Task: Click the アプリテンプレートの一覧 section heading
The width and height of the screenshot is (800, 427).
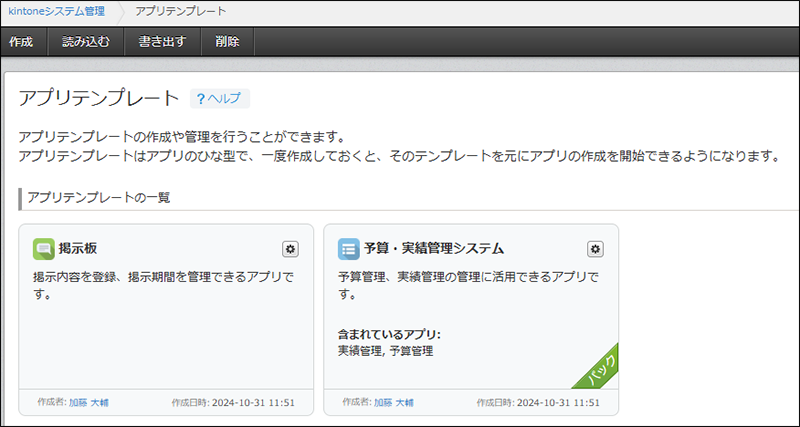Action: pos(98,197)
